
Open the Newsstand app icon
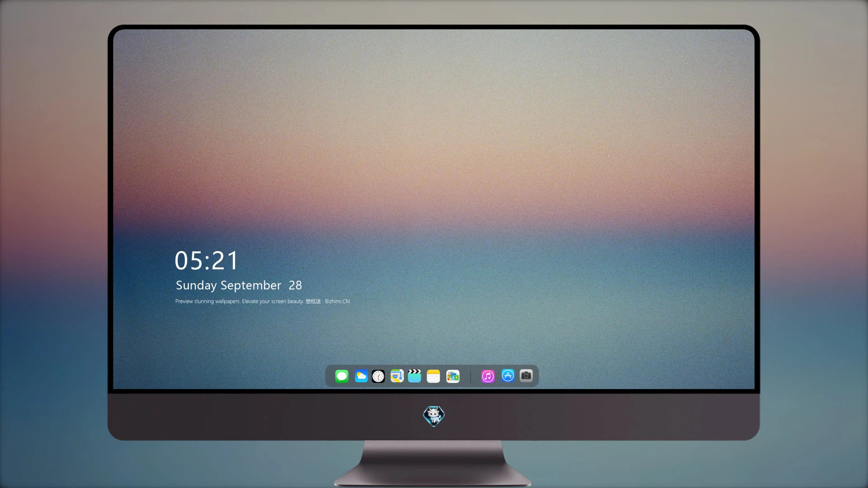click(x=453, y=376)
